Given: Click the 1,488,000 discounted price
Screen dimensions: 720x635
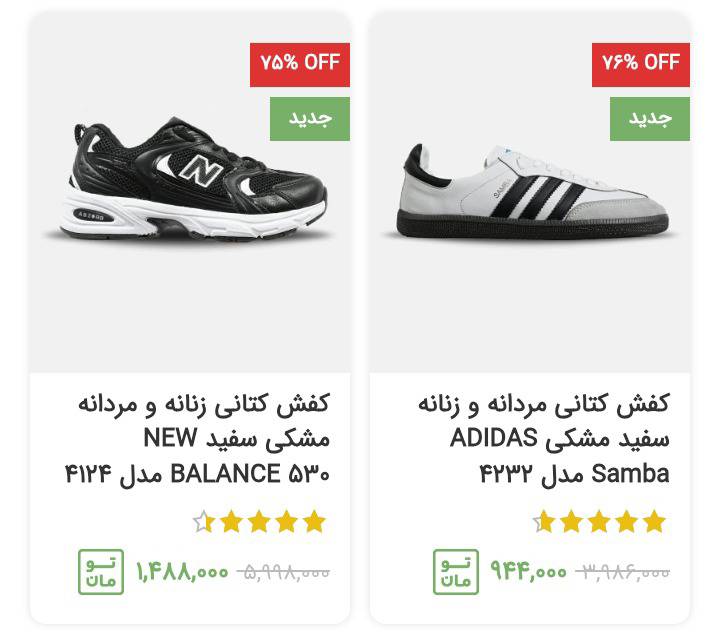Looking at the screenshot, I should (x=182, y=572).
